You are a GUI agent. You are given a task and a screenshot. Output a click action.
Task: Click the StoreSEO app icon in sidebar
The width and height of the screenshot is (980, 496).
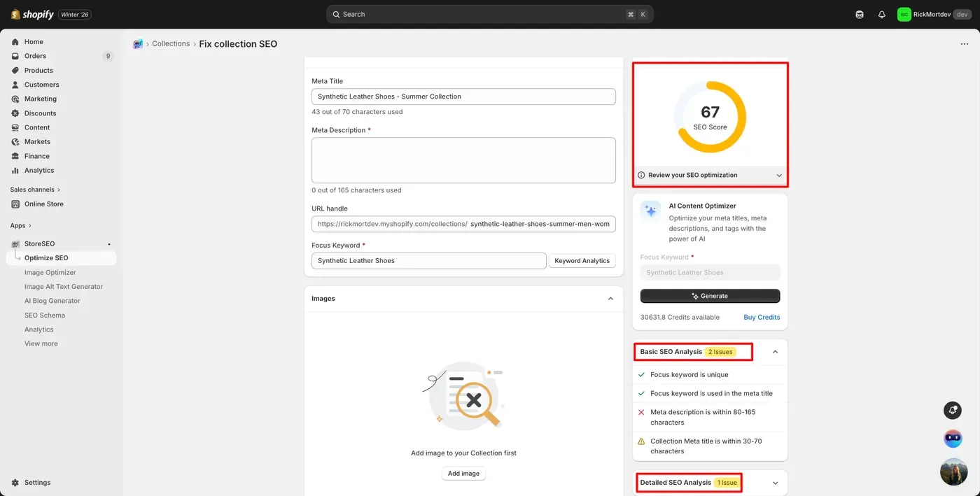point(15,244)
